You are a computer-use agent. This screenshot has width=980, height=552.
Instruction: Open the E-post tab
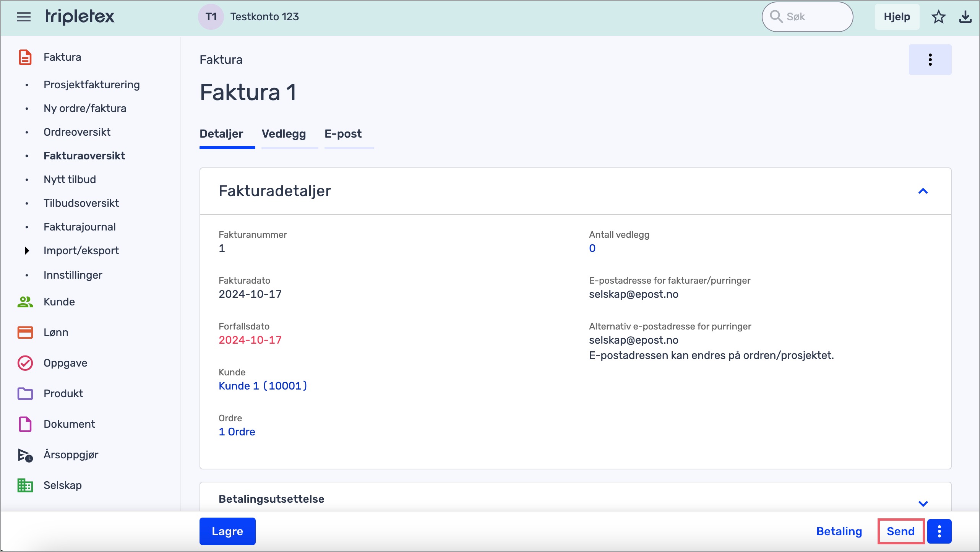(x=343, y=134)
